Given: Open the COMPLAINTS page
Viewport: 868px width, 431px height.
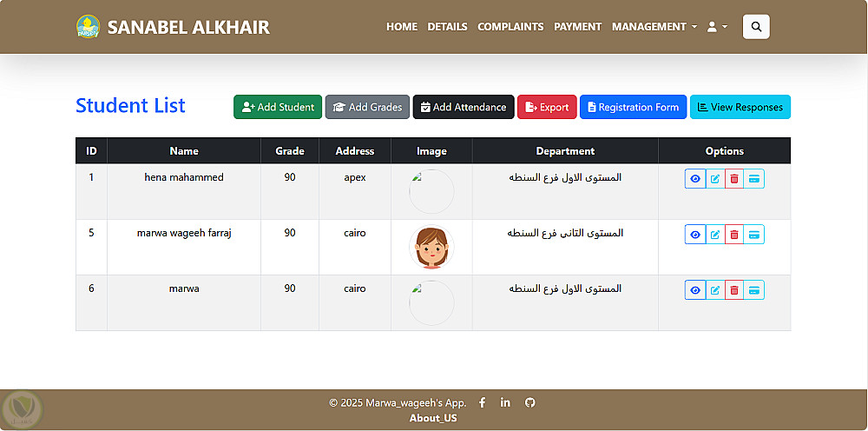Looking at the screenshot, I should pos(510,27).
